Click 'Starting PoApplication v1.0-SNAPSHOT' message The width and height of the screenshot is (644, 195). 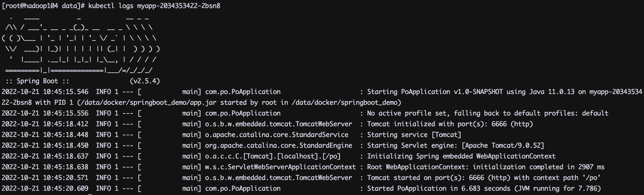coord(435,92)
